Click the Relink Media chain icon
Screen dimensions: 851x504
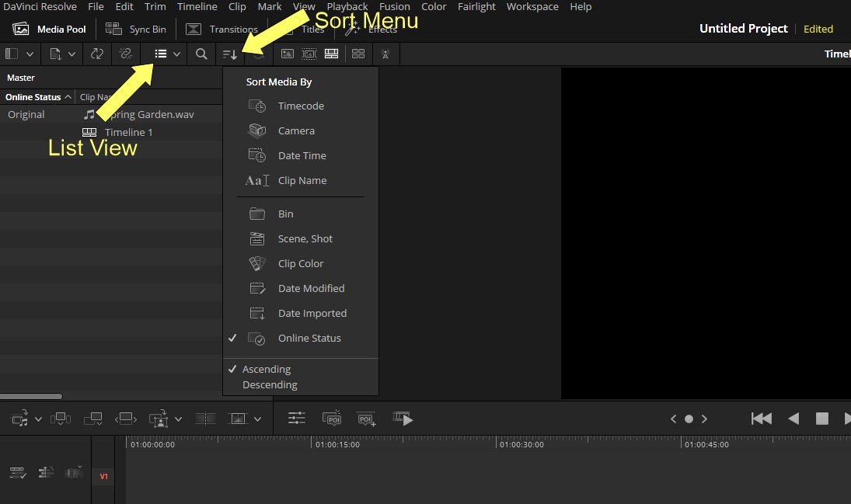126,54
